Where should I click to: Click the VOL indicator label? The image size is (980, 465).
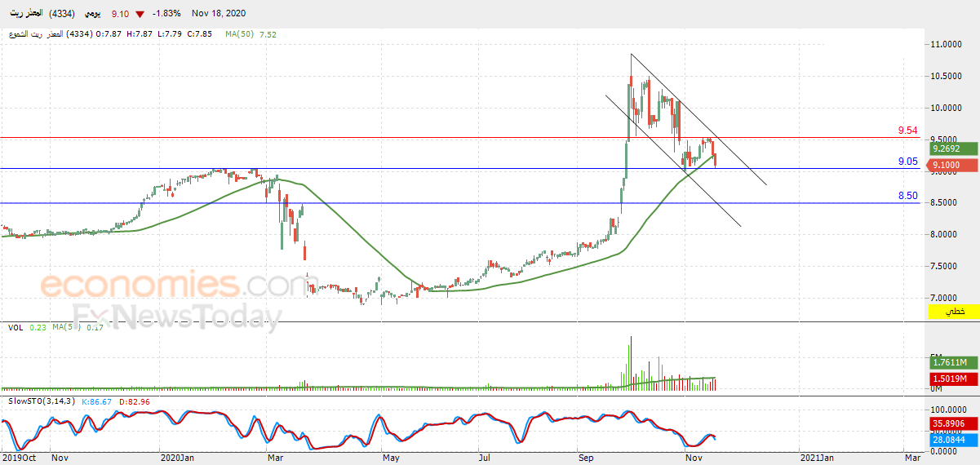(x=15, y=327)
